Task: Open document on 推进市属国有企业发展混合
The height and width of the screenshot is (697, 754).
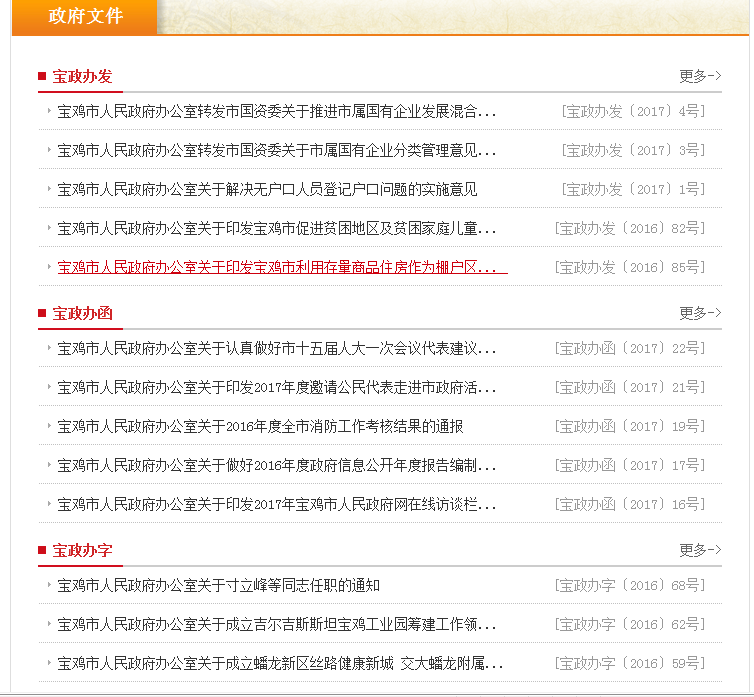Action: (276, 111)
